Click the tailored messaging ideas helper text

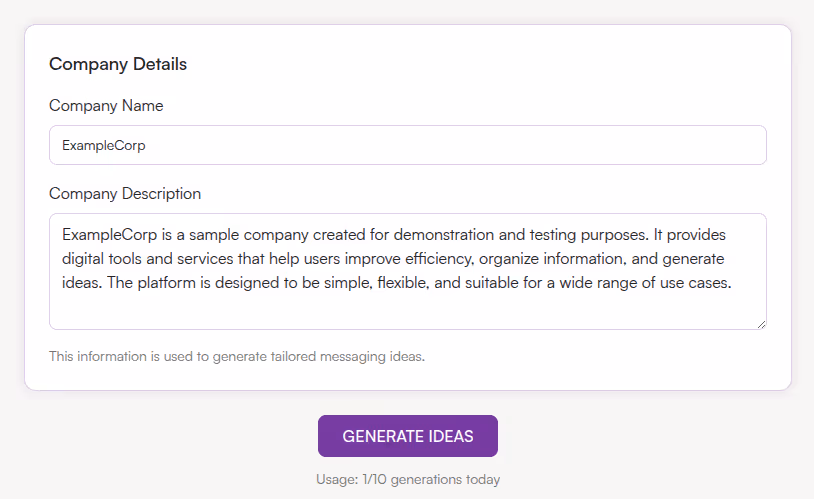[237, 356]
